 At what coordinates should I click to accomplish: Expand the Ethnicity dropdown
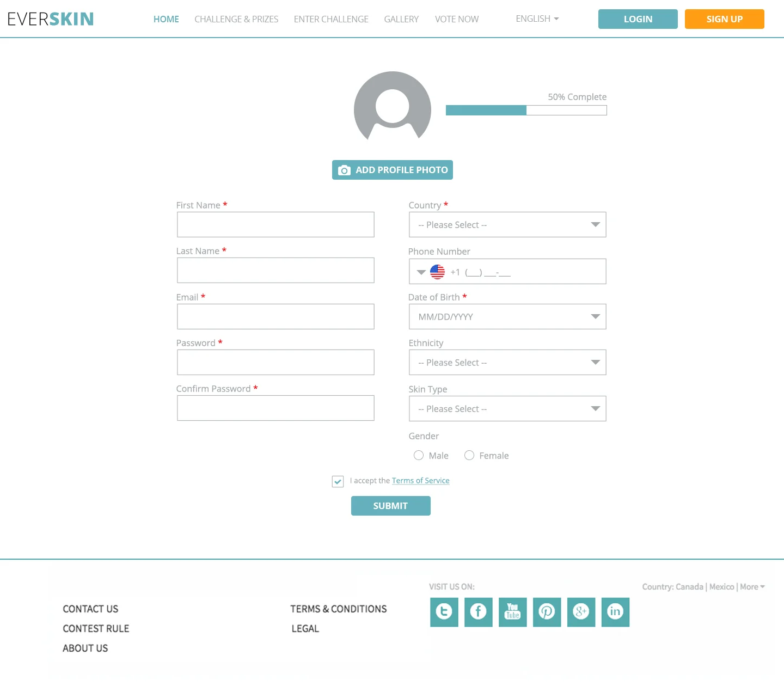pyautogui.click(x=507, y=363)
